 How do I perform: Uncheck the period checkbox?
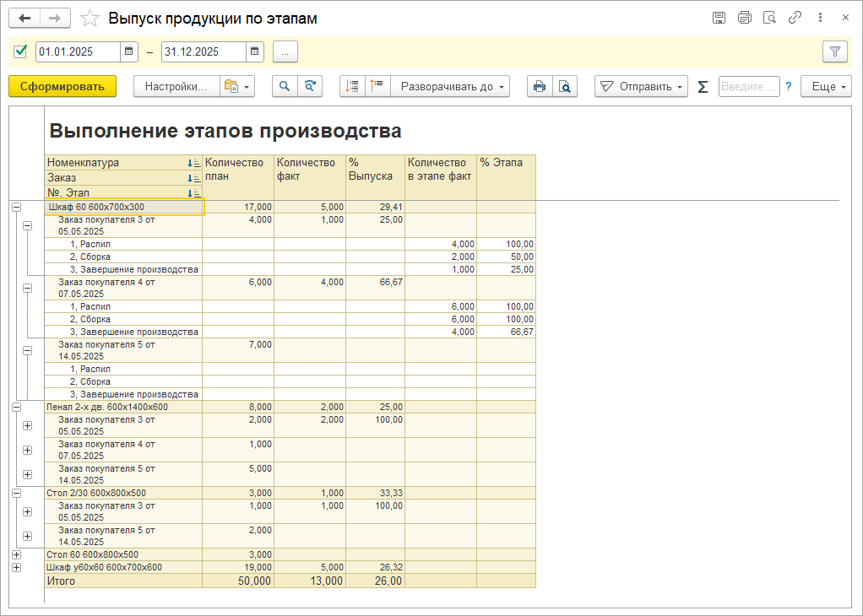(x=20, y=51)
